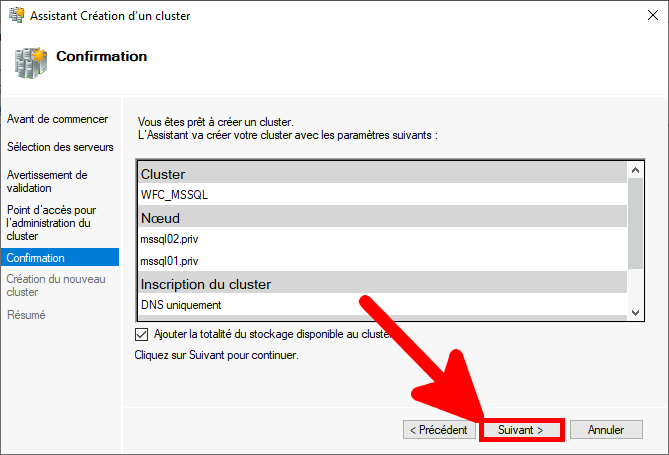The height and width of the screenshot is (455, 669).
Task: Click the Inscription du cluster header
Action: (383, 283)
